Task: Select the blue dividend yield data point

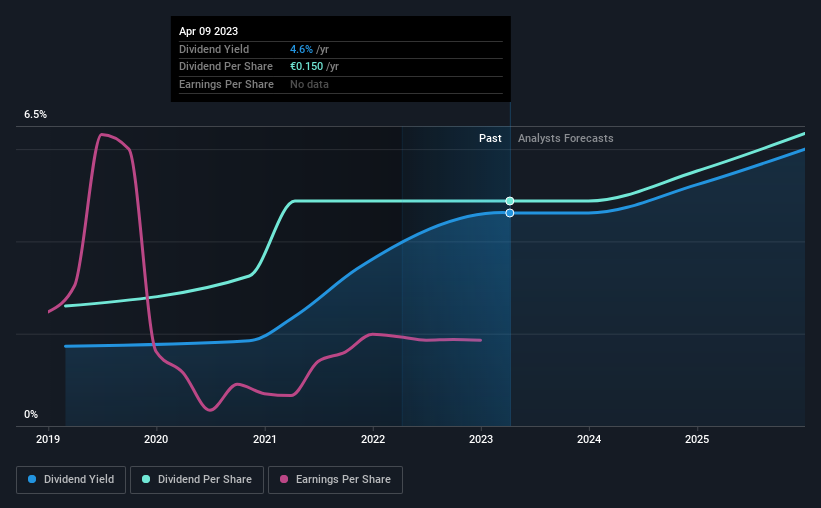Action: click(509, 213)
